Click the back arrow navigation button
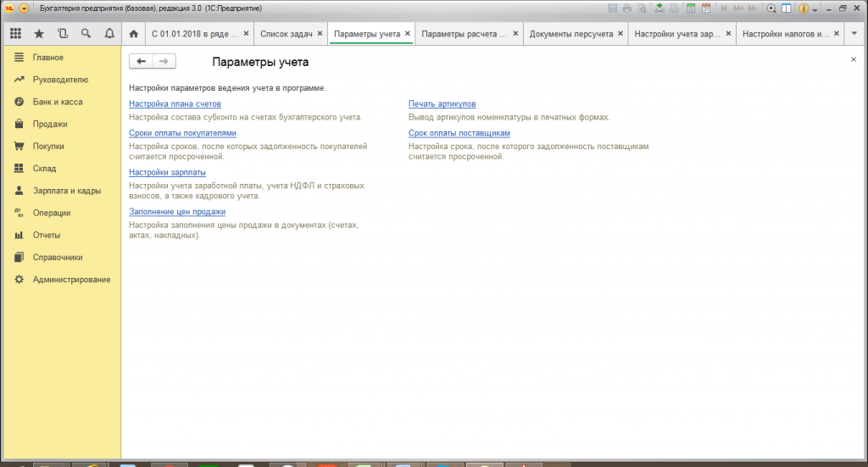868x467 pixels. click(142, 61)
